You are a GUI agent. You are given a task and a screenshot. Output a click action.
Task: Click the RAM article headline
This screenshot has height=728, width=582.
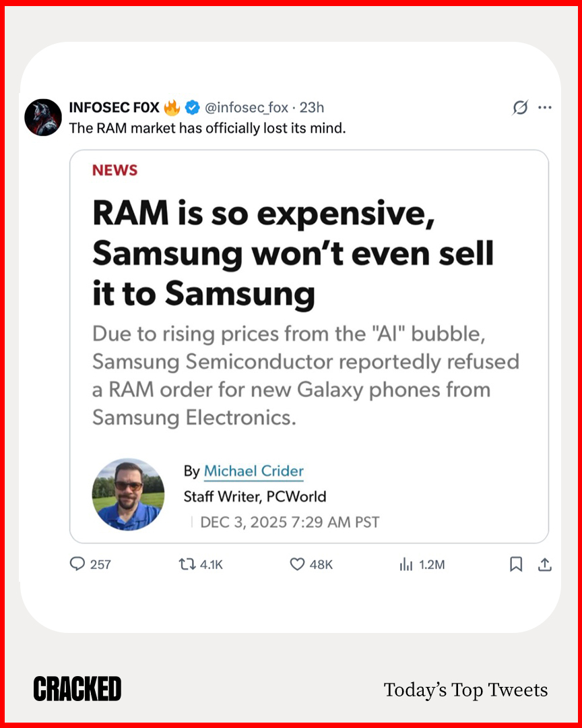293,253
